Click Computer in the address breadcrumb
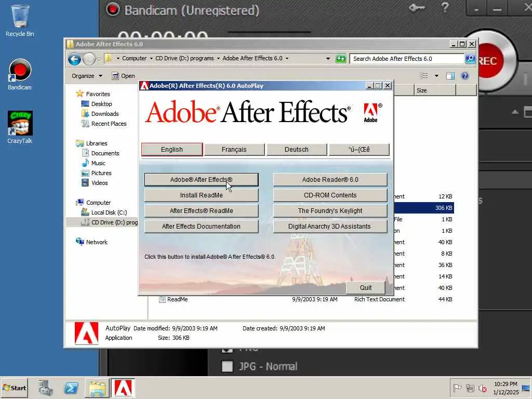This screenshot has width=532, height=399. click(135, 58)
